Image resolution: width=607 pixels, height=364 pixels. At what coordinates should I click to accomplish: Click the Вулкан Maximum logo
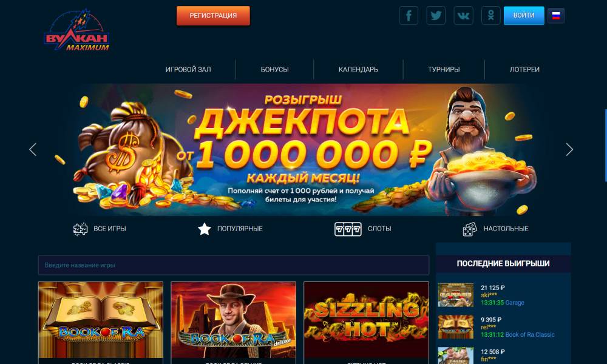pos(76,30)
